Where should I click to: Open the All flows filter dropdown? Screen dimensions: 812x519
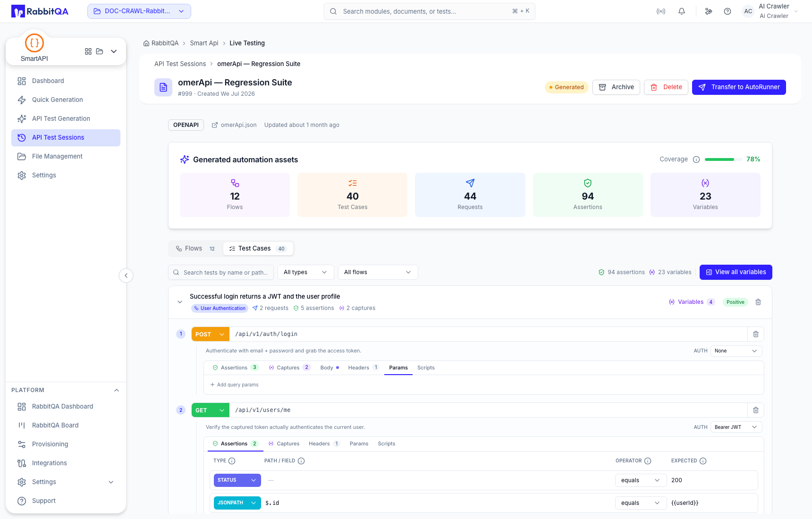(x=378, y=272)
